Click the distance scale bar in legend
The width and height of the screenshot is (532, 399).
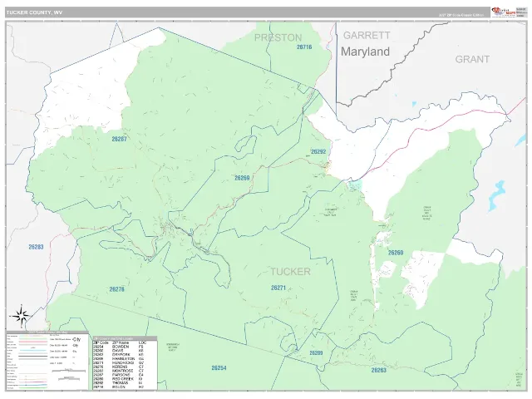[x=68, y=371]
